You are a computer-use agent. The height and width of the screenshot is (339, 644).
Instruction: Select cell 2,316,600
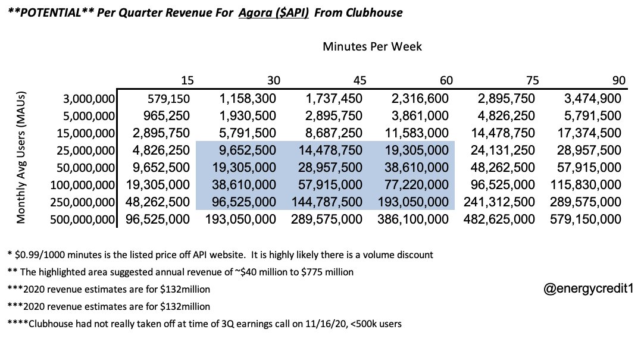420,99
